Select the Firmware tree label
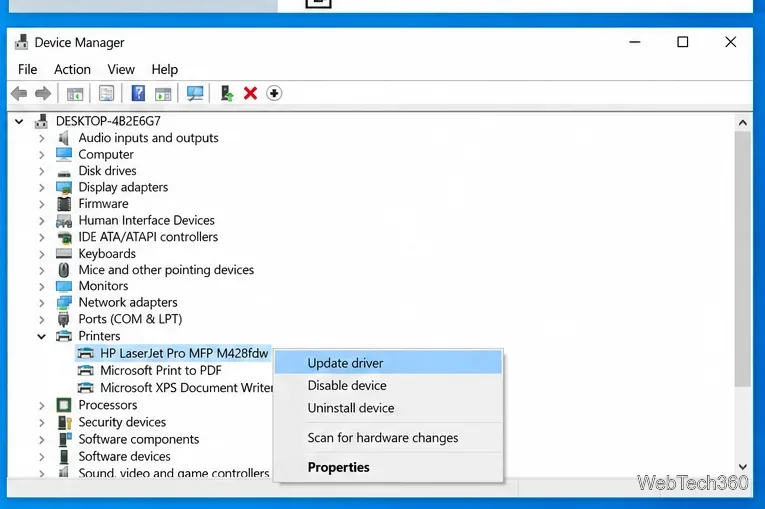 click(x=103, y=204)
